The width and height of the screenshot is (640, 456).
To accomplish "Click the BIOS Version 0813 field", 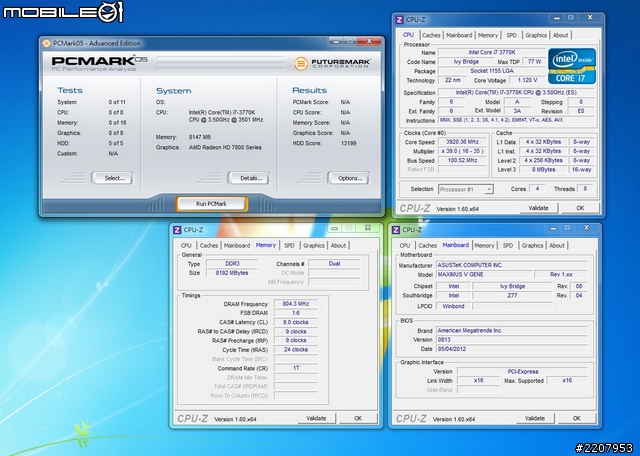I will 512,340.
